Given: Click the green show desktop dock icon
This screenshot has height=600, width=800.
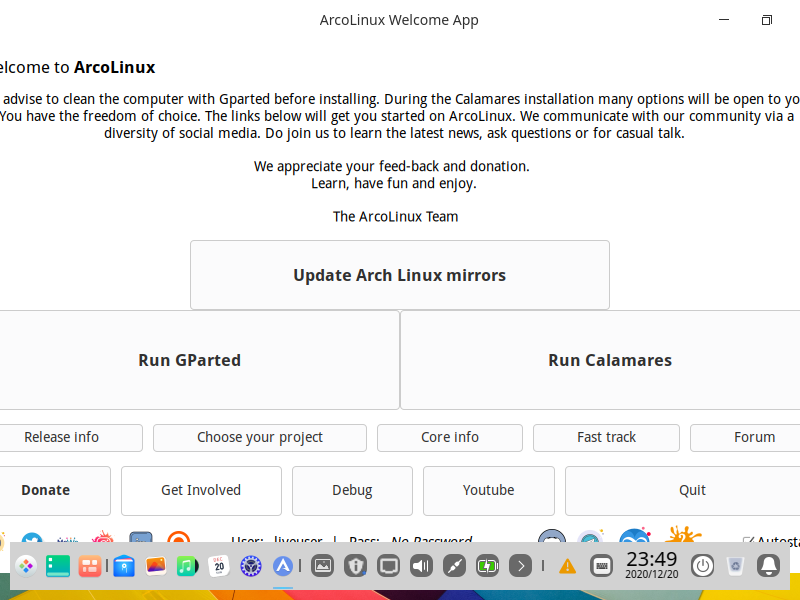Looking at the screenshot, I should pyautogui.click(x=58, y=566).
